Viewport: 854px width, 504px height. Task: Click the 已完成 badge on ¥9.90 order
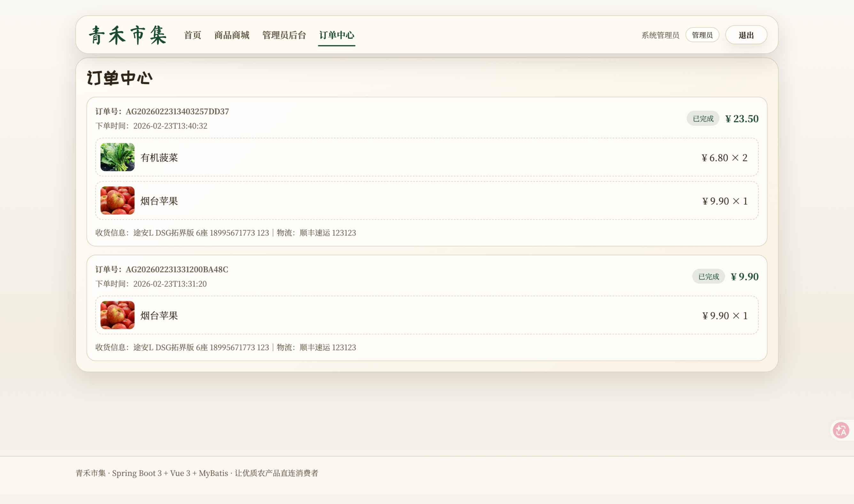tap(708, 276)
